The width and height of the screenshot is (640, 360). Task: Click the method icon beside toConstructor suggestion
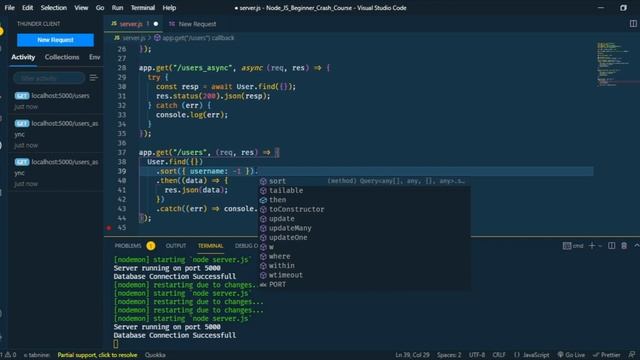(x=263, y=209)
